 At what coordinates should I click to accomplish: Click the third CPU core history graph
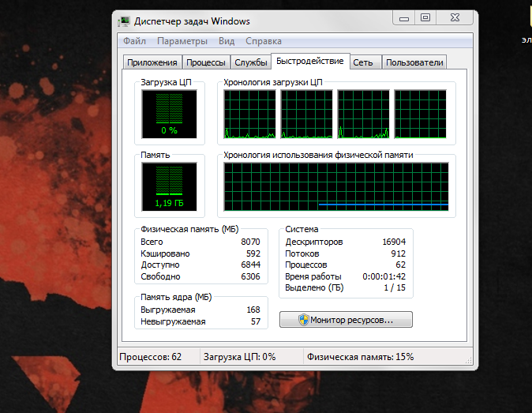[363, 114]
